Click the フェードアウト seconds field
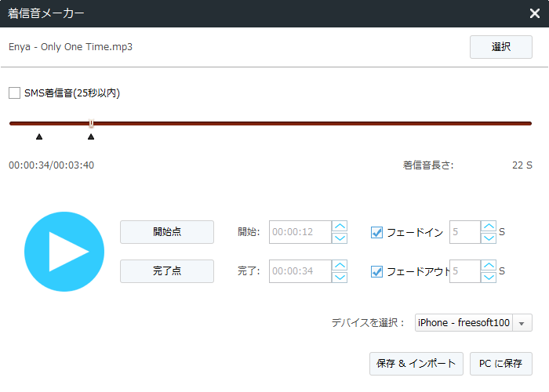Screen dimensions: 549x392 tap(465, 271)
